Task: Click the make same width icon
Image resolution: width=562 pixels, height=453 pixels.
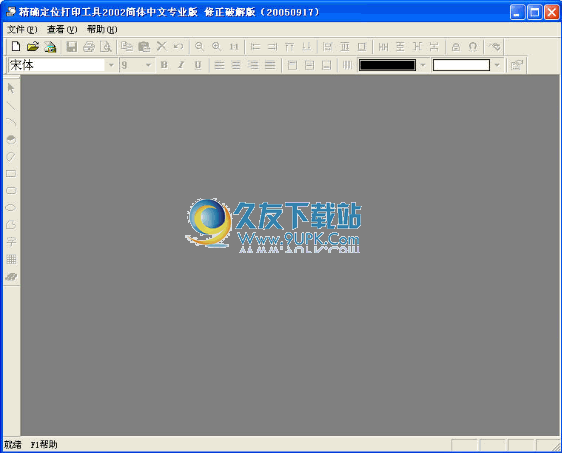Action: (x=327, y=47)
